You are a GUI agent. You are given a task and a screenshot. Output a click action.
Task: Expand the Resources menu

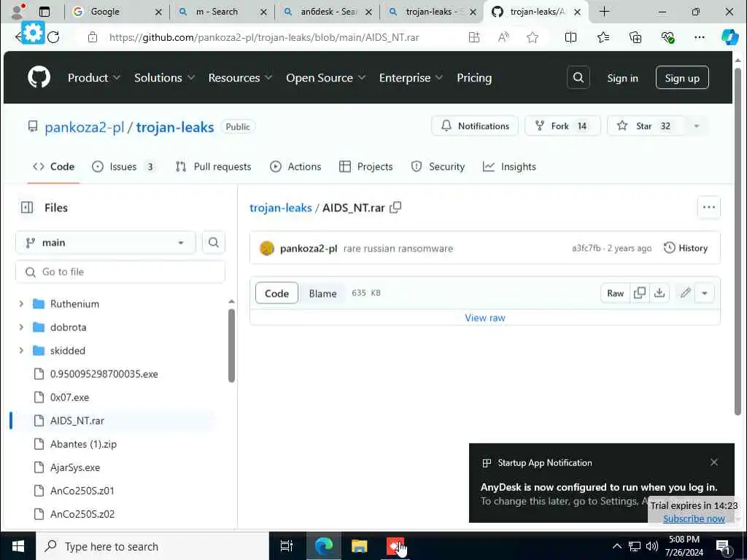[x=240, y=77]
